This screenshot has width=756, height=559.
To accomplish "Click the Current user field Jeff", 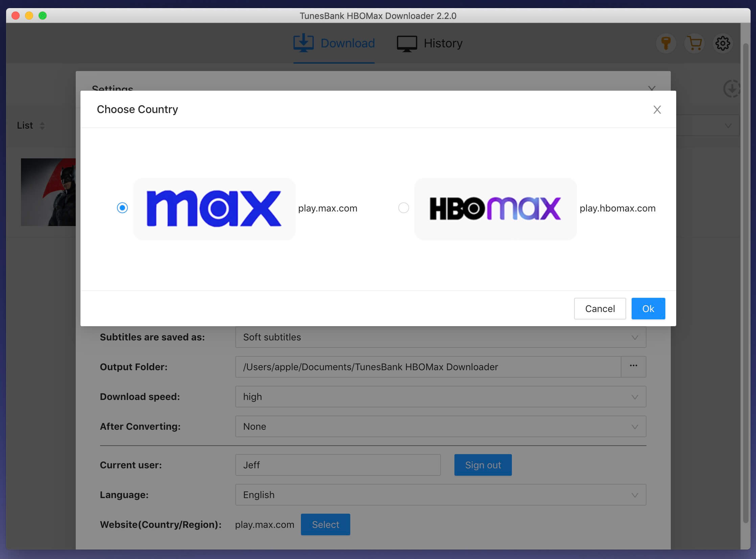I will tap(338, 465).
